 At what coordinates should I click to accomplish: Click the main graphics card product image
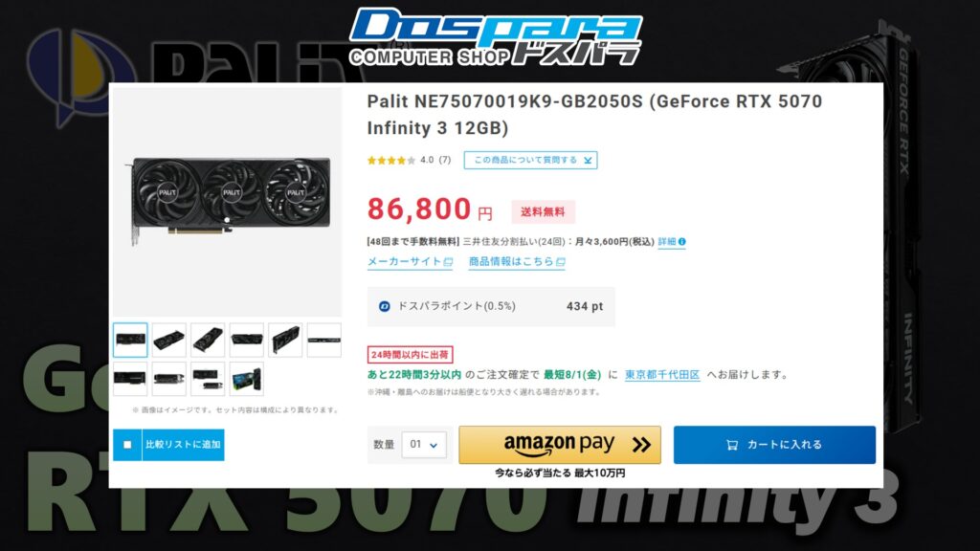(230, 200)
